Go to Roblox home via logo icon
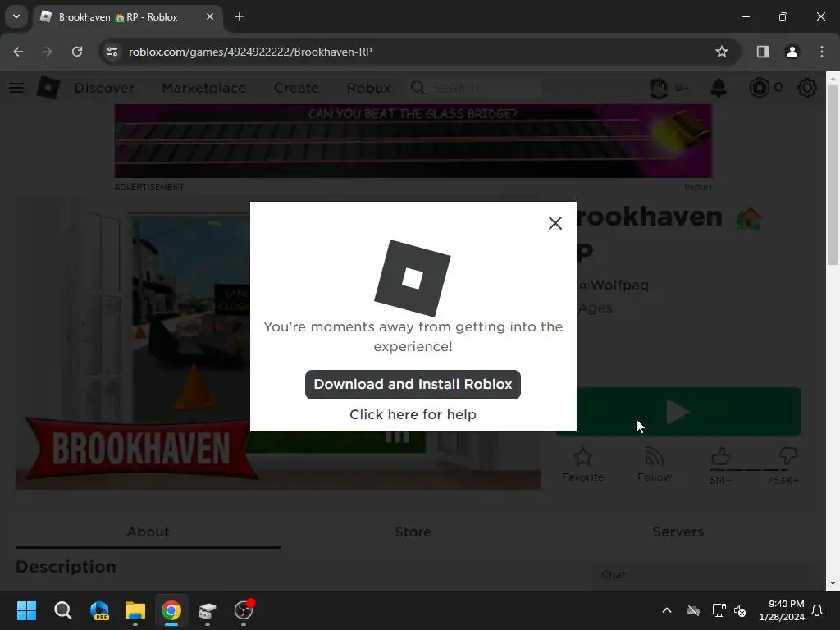This screenshot has width=840, height=630. [48, 87]
